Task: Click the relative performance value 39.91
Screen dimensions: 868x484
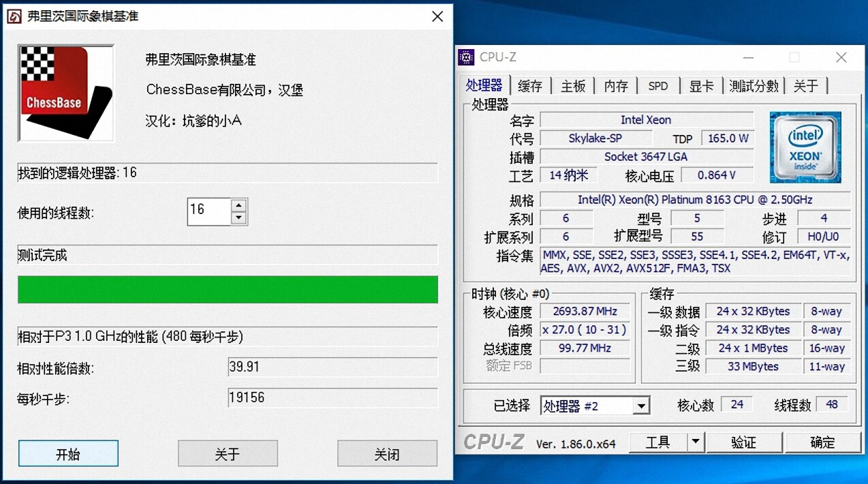Action: click(332, 367)
